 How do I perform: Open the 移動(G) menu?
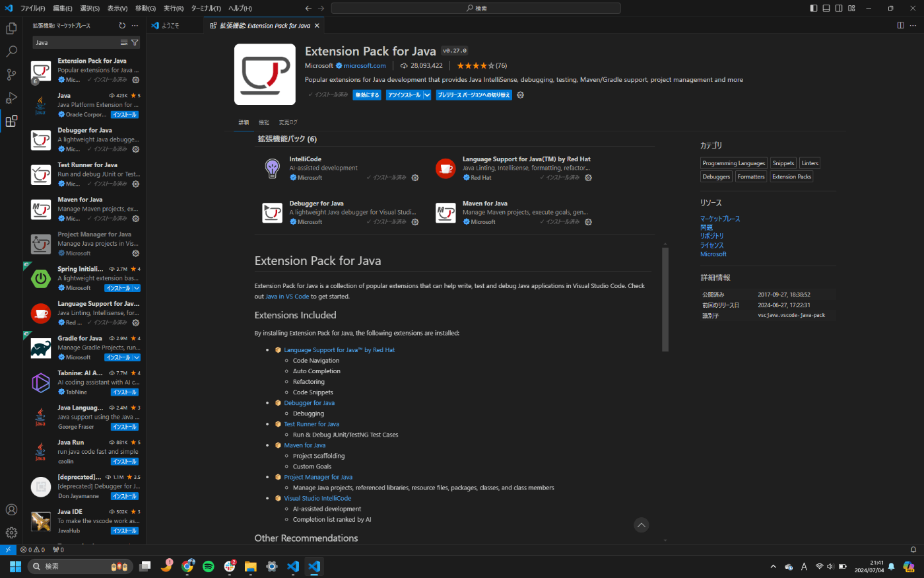coord(145,8)
